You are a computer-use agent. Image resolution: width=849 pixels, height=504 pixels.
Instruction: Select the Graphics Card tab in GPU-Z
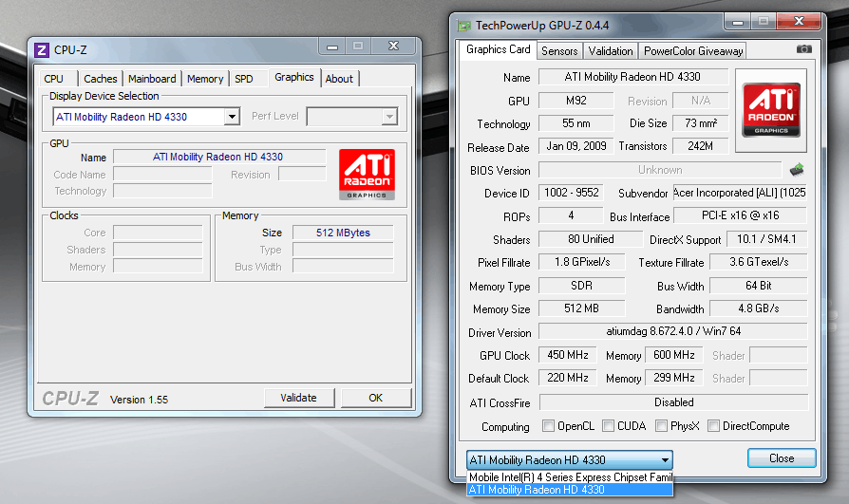[x=499, y=49]
